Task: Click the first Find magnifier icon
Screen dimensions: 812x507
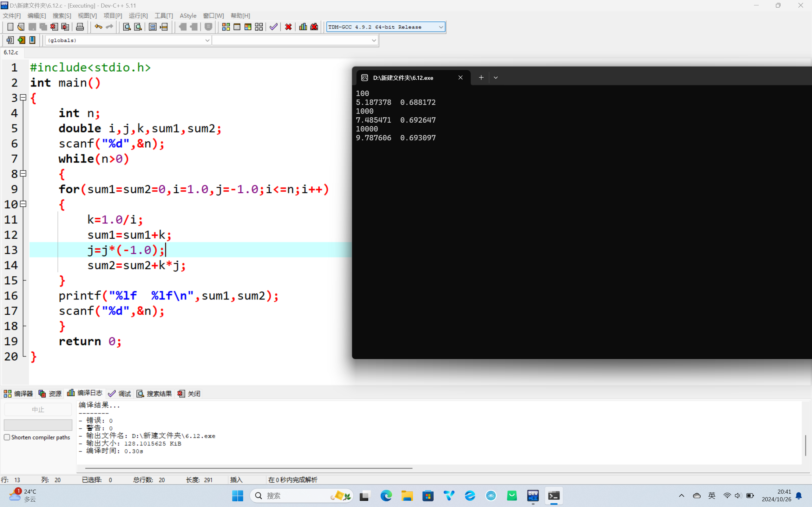Action: pyautogui.click(x=127, y=27)
